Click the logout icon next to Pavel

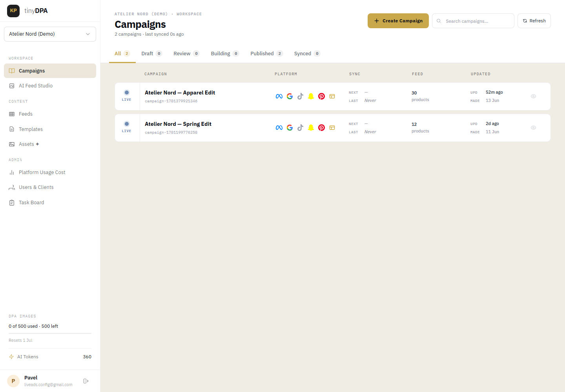coord(86,381)
